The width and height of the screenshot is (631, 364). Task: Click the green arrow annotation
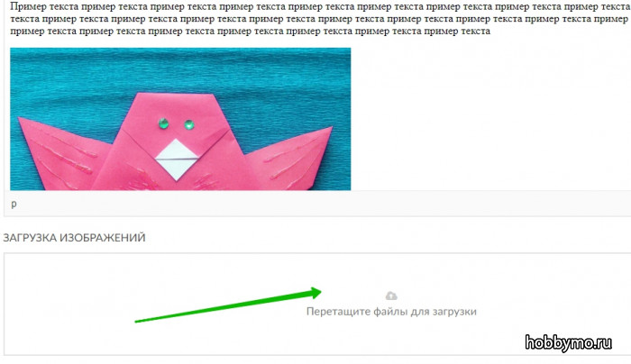tap(228, 305)
